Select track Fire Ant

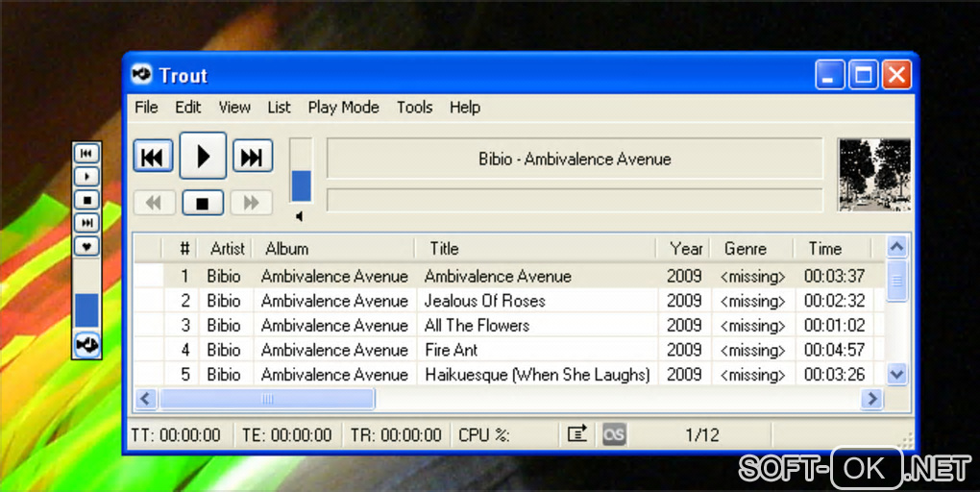[452, 350]
